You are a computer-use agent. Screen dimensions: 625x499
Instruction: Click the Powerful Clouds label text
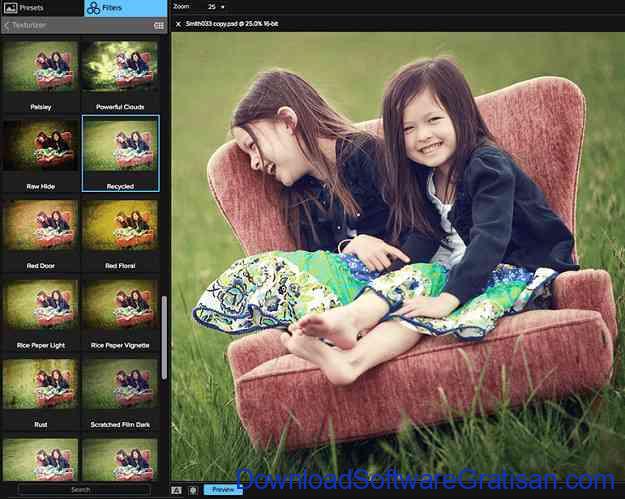point(120,107)
